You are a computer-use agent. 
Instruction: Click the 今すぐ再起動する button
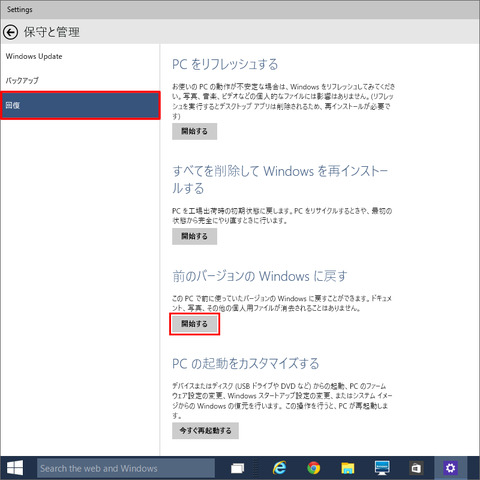[205, 431]
